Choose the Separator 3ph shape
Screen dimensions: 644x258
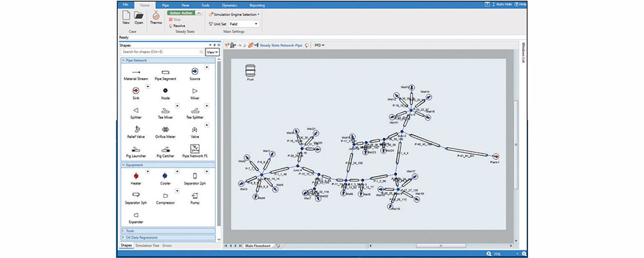pos(136,197)
